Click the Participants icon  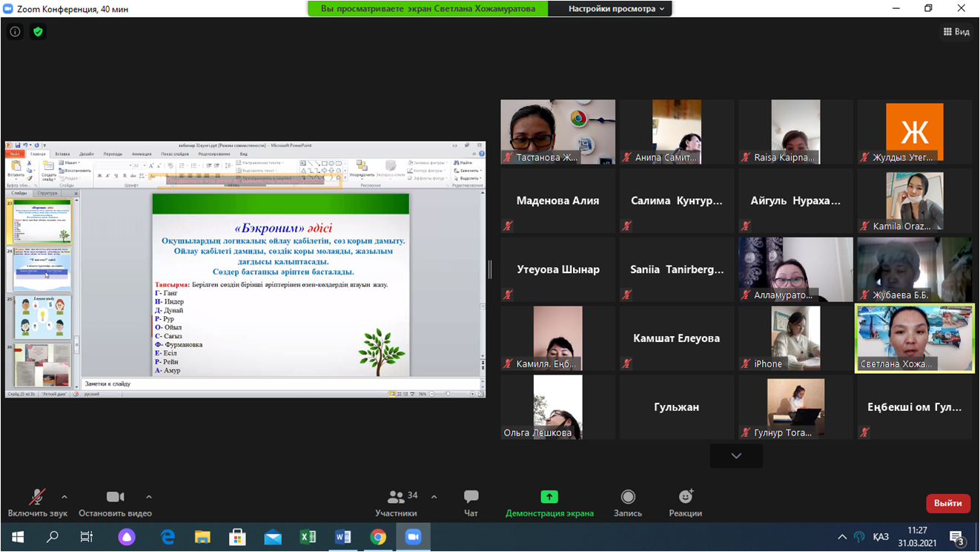point(396,497)
